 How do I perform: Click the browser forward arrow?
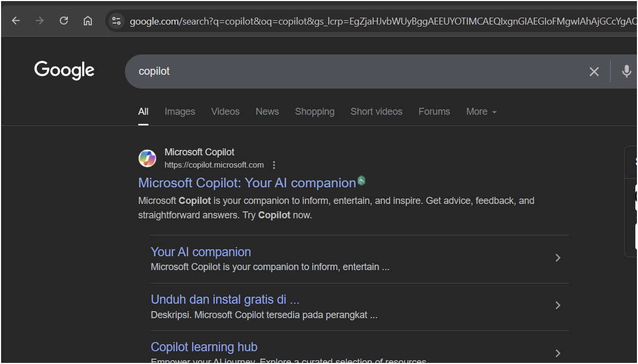[40, 21]
